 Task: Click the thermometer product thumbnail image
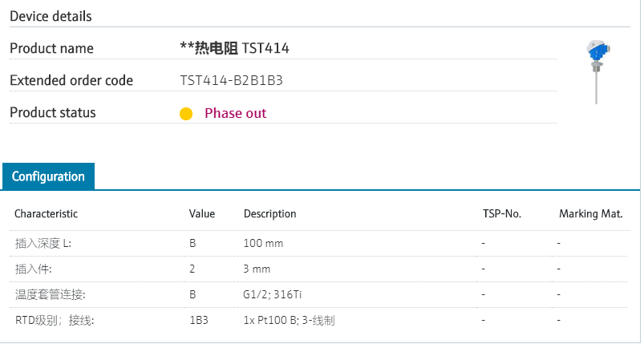[x=597, y=71]
